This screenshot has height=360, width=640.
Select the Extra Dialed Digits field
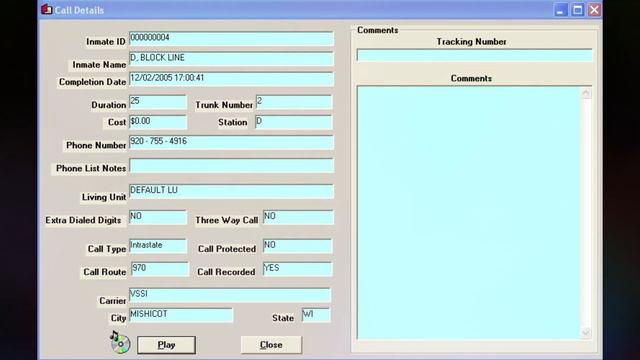pos(158,217)
